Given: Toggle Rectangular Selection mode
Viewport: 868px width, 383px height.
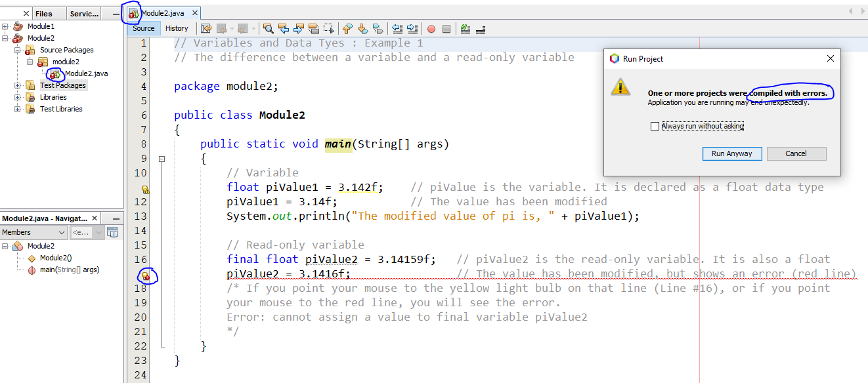Looking at the screenshot, I should 328,28.
